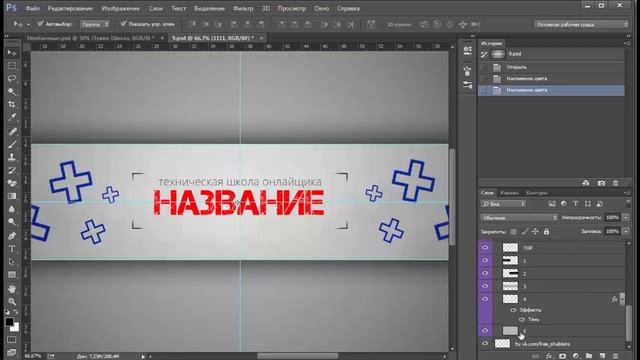Select the Lasso tool
640x360 pixels.
point(12,78)
